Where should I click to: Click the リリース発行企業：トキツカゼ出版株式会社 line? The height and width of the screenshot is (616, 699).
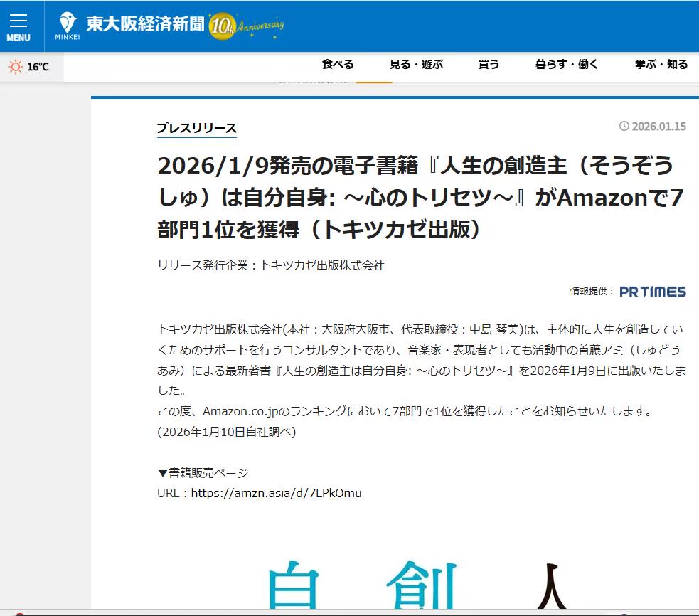pyautogui.click(x=271, y=265)
